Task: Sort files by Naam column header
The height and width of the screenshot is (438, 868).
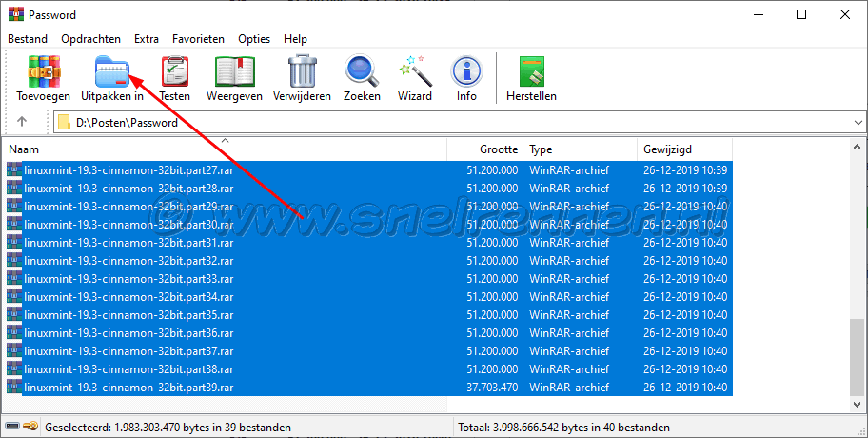Action: [225, 149]
